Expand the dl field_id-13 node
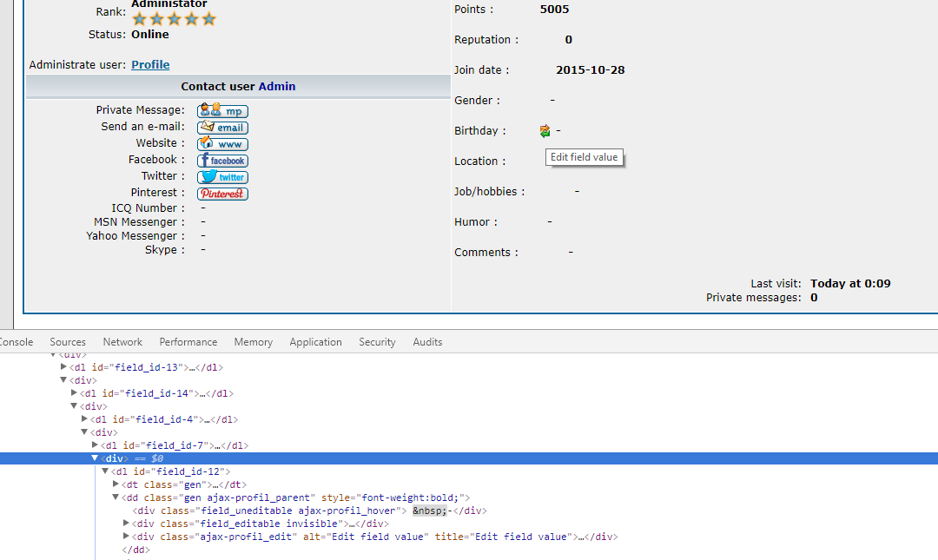 pos(63,366)
